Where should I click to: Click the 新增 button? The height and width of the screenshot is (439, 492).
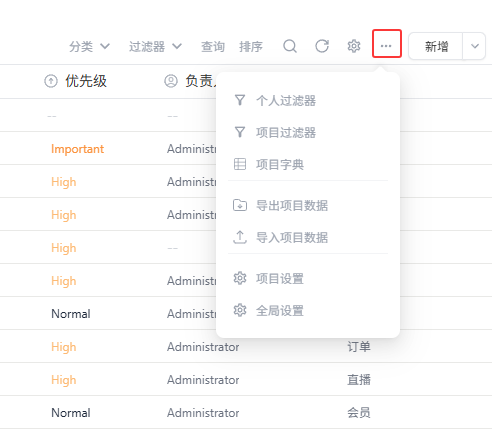tap(436, 46)
